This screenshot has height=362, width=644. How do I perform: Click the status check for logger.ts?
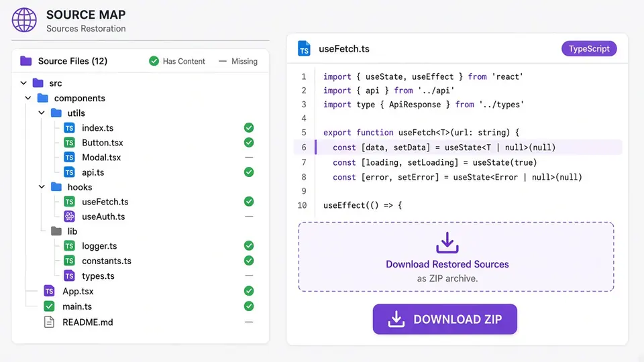[x=249, y=245]
